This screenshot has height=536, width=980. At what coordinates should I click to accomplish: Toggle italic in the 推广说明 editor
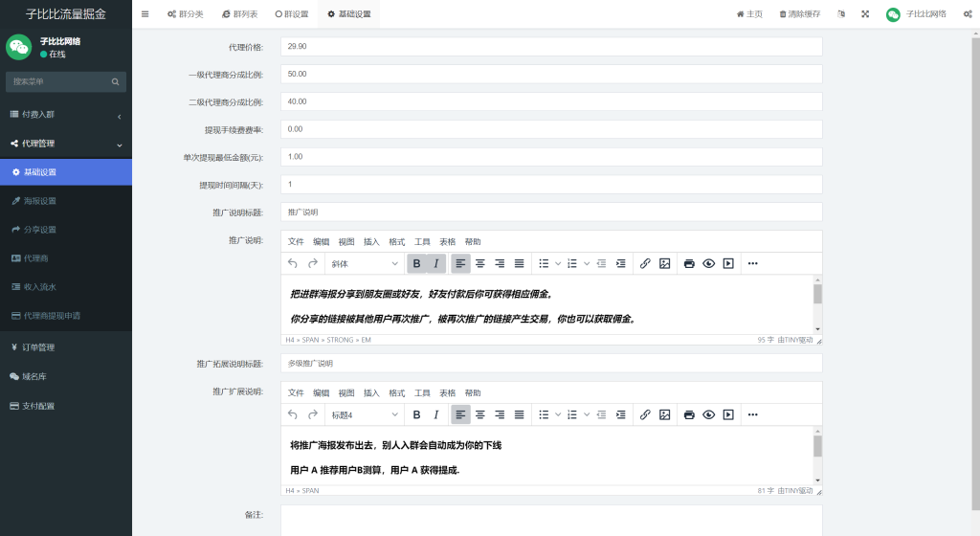[x=436, y=263]
